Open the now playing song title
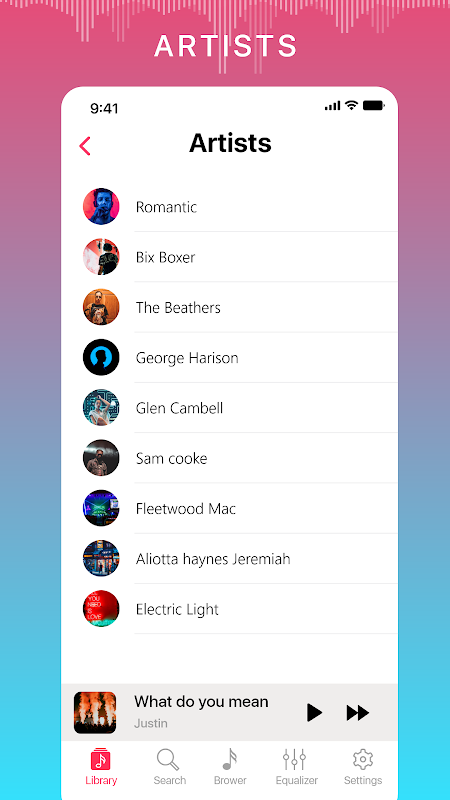The image size is (450, 800). point(201,702)
